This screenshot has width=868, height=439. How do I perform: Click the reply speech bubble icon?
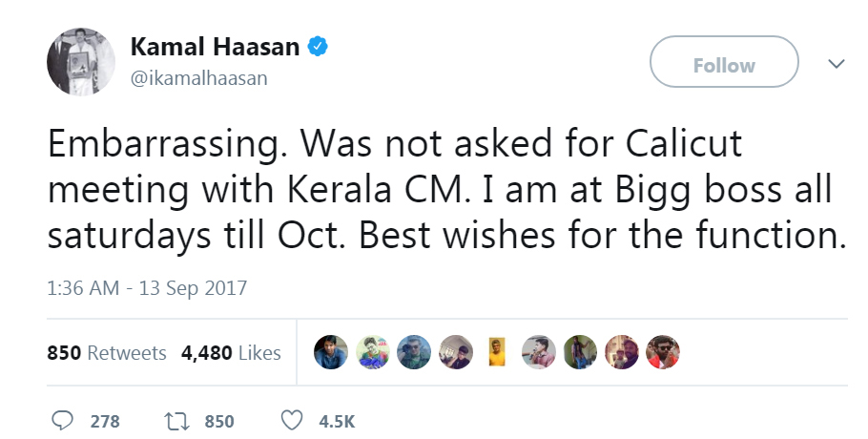(64, 421)
